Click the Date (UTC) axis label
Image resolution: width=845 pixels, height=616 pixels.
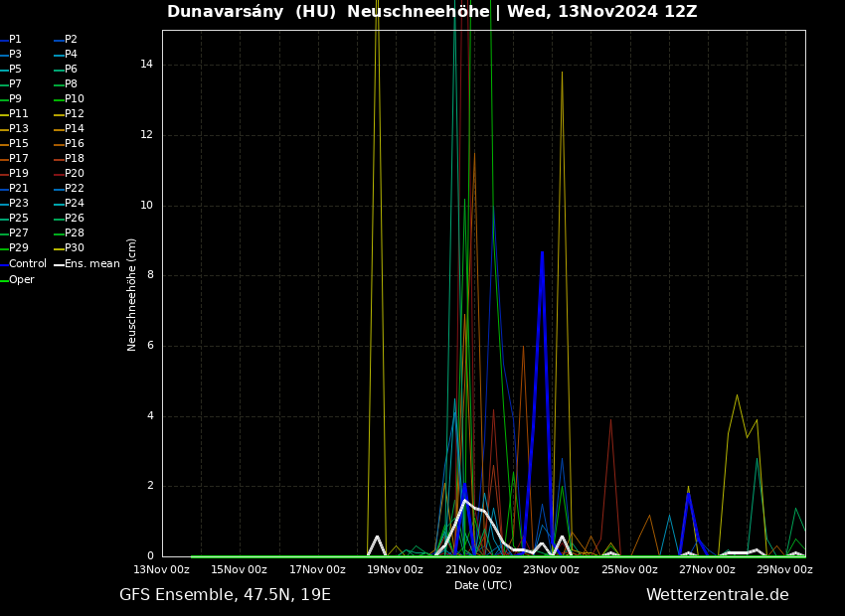[483, 586]
